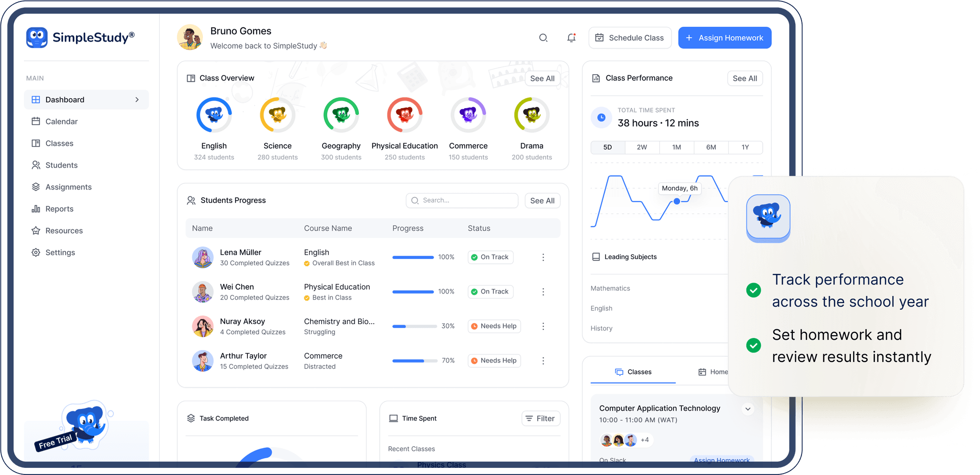Click Bruno Gomes profile avatar
Image resolution: width=980 pixels, height=475 pixels.
[x=189, y=37]
